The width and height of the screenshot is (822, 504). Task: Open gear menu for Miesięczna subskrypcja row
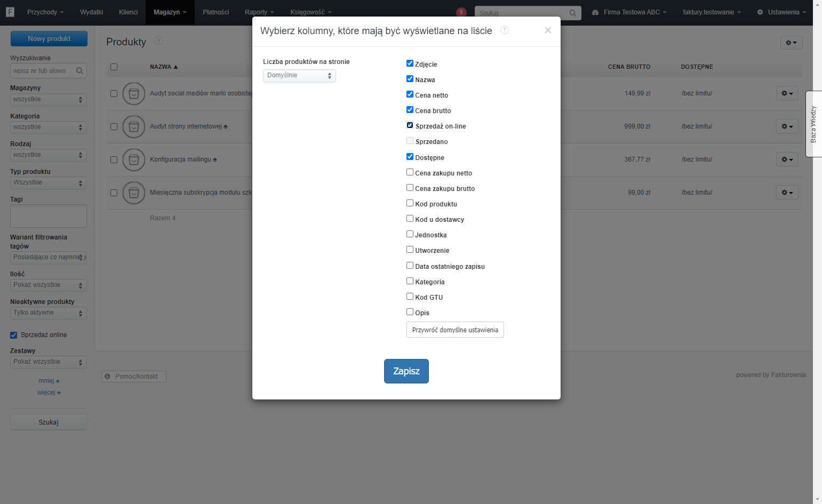tap(787, 193)
